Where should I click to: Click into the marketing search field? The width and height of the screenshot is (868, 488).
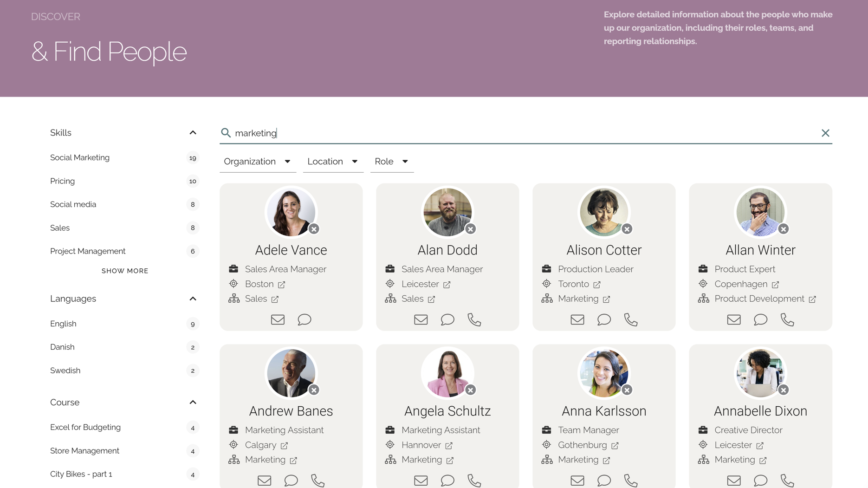525,133
